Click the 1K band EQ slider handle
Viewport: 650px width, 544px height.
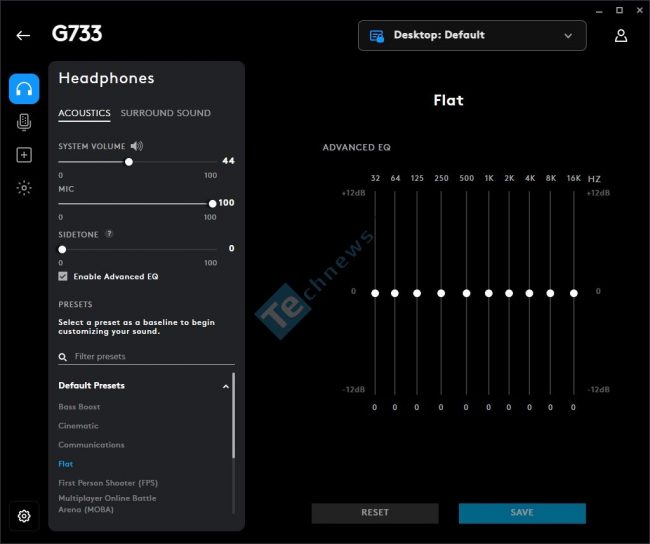click(489, 293)
